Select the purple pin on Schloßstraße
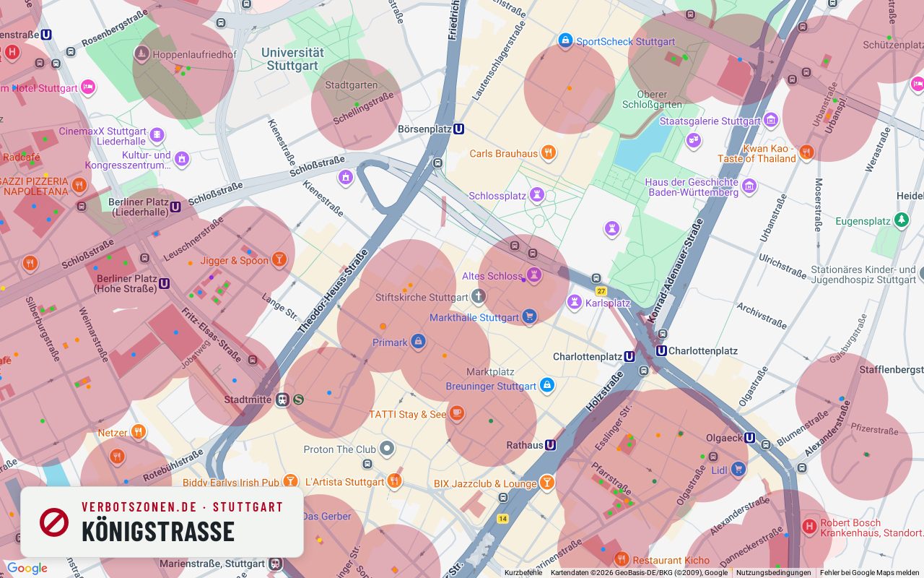Image resolution: width=924 pixels, height=578 pixels. click(346, 176)
